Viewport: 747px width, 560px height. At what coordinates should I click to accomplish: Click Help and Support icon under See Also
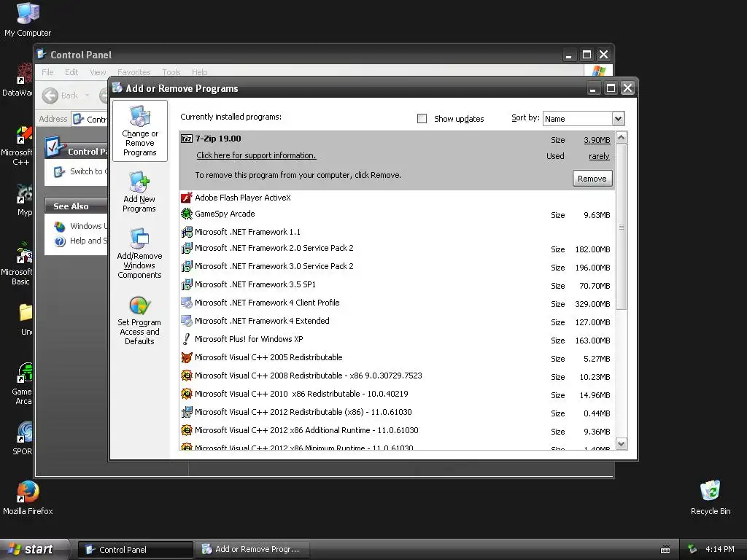[60, 241]
